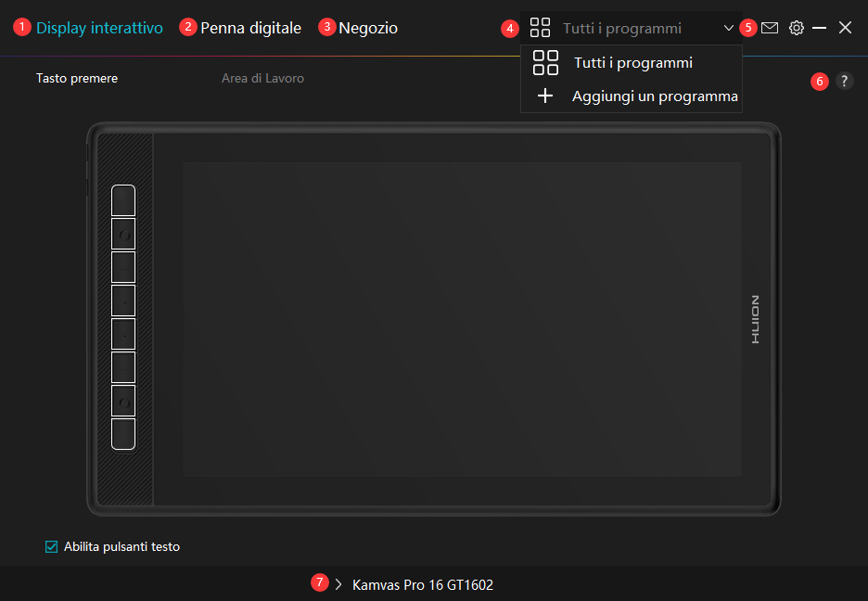
Task: Expand the device list chevron beside Kamvas Pro
Action: coord(338,584)
